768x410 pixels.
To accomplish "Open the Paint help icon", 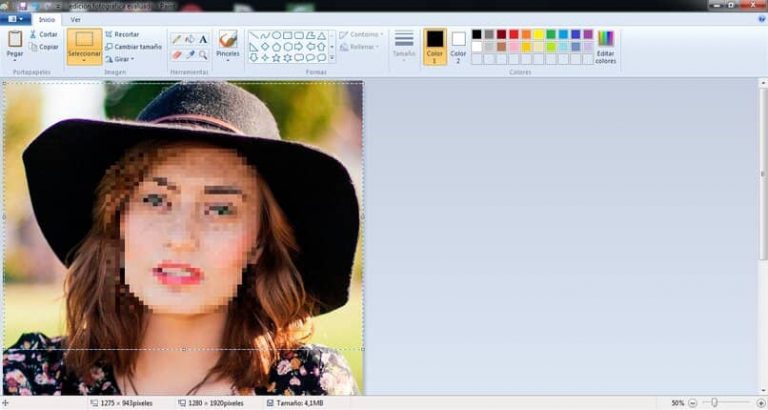I will [x=762, y=19].
